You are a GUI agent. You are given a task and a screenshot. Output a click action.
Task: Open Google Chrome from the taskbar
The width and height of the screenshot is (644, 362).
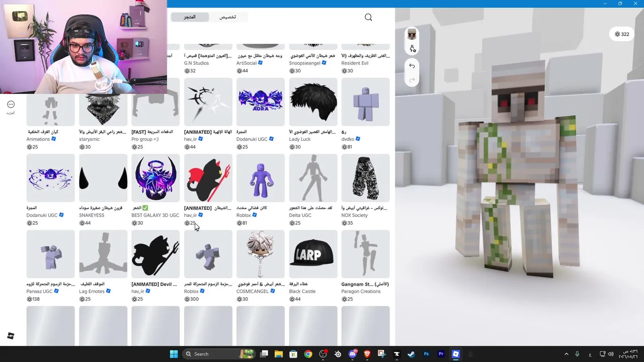308,354
